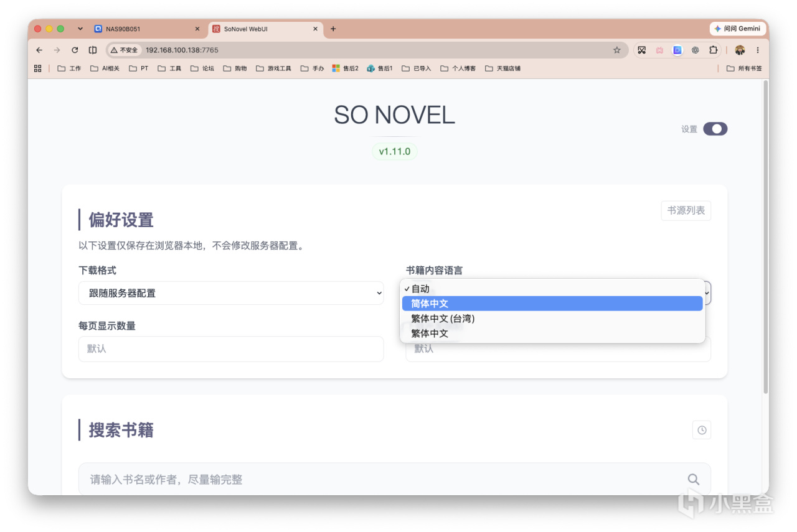797x532 pixels.
Task: Click the first extension icon in toolbar
Action: 642,50
